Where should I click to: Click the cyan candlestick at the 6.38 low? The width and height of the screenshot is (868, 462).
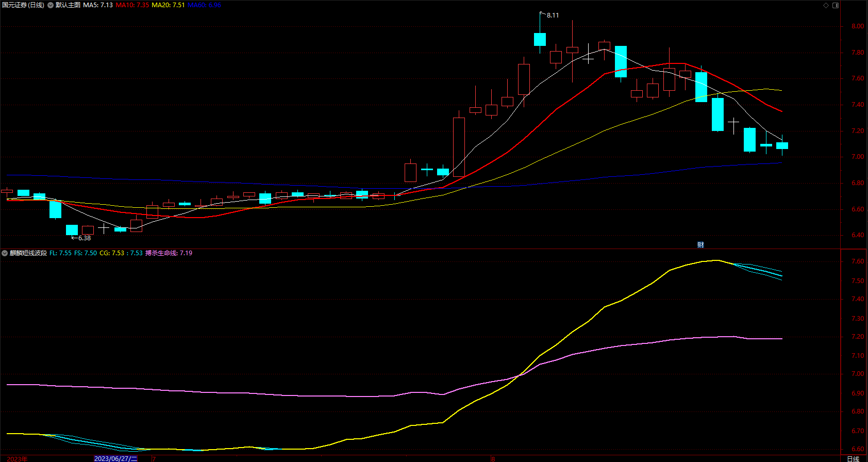pyautogui.click(x=72, y=230)
